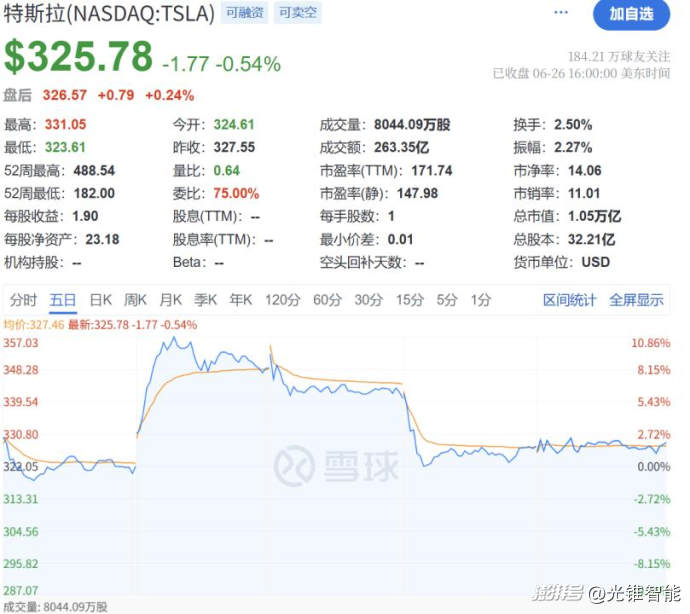Screen dimensions: 690x614
Task: Switch to the 分时 chart tab
Action: coord(23,300)
